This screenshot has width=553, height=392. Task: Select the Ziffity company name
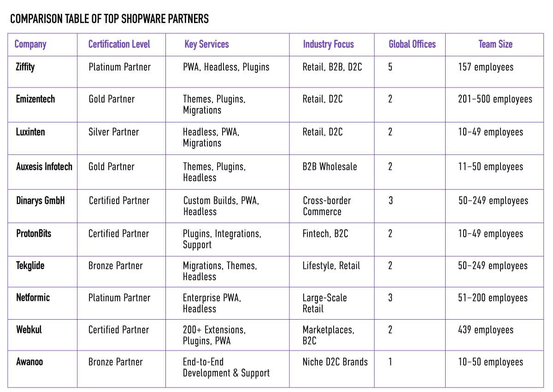click(25, 67)
